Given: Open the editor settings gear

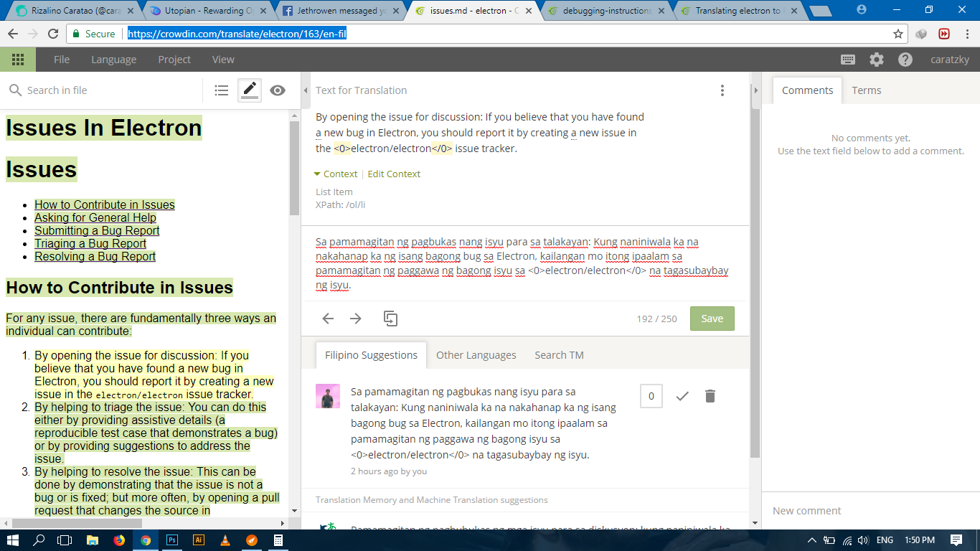Looking at the screenshot, I should (x=877, y=60).
